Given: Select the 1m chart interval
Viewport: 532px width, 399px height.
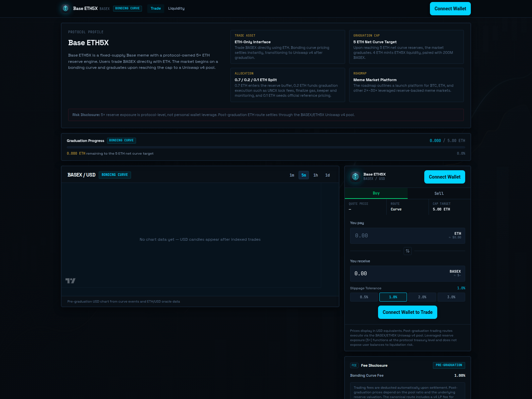Looking at the screenshot, I should [x=292, y=175].
